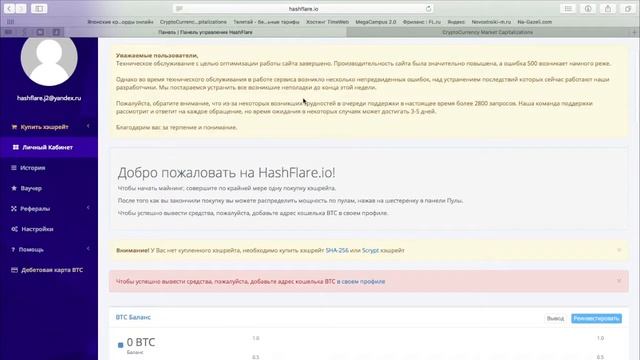640x360 pixels.
Task: Open the Личный Кабинет menu item
Action: click(49, 147)
